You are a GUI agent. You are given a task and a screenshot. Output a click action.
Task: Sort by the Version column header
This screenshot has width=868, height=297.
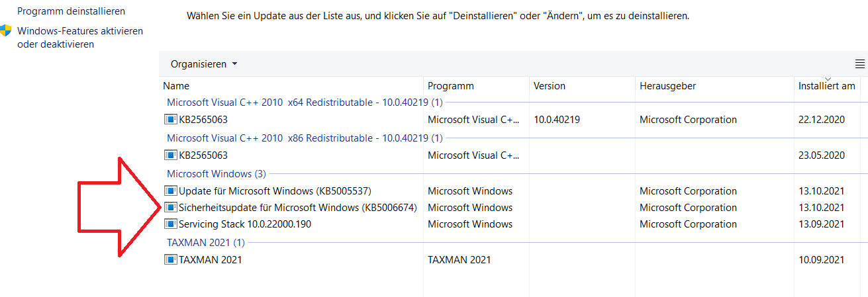click(582, 86)
